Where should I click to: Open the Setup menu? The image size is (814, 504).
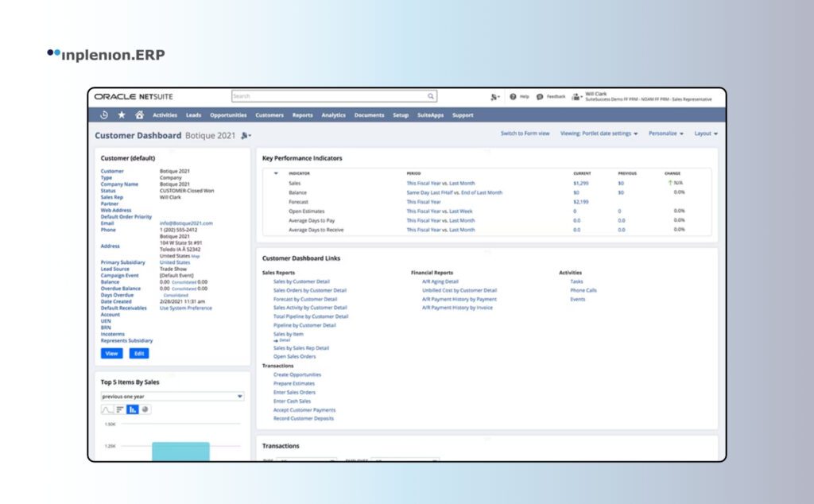401,115
